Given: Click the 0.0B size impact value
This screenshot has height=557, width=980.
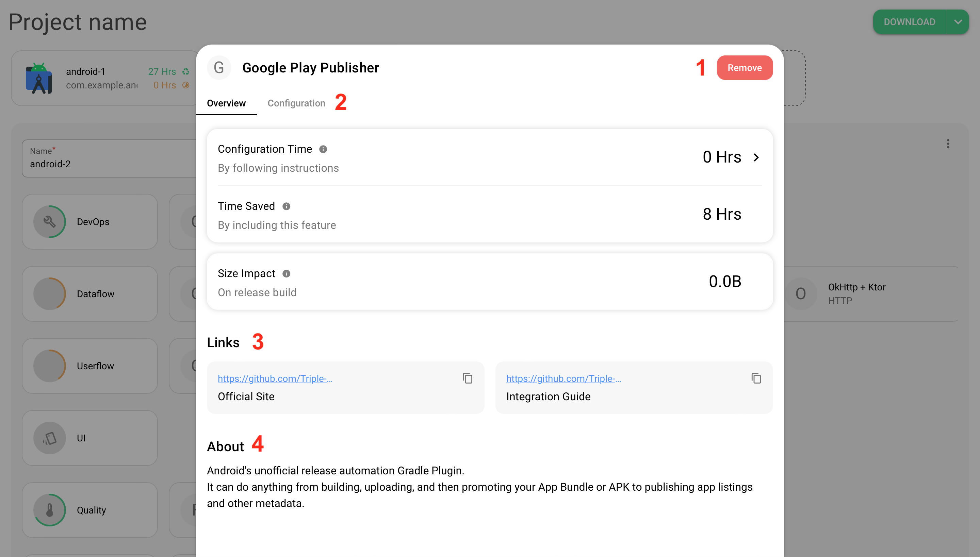Looking at the screenshot, I should [725, 282].
